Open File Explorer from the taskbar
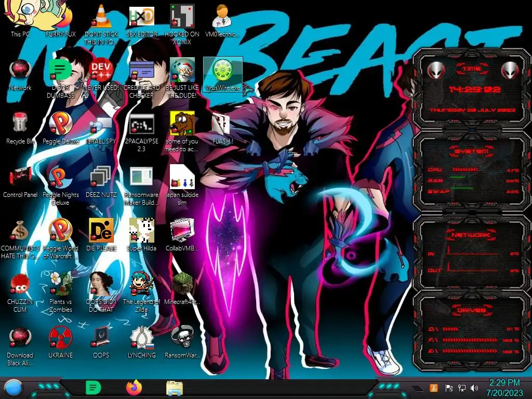The image size is (532, 399). [175, 388]
